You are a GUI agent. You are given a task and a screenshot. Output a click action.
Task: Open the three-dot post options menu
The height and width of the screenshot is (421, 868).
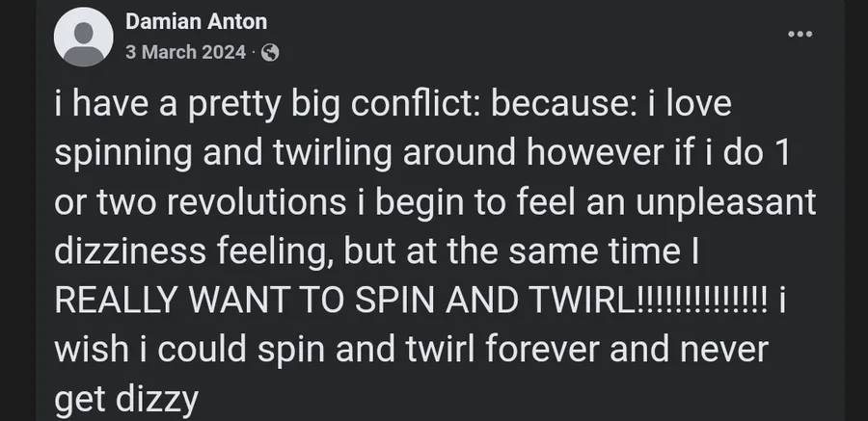coord(800,34)
